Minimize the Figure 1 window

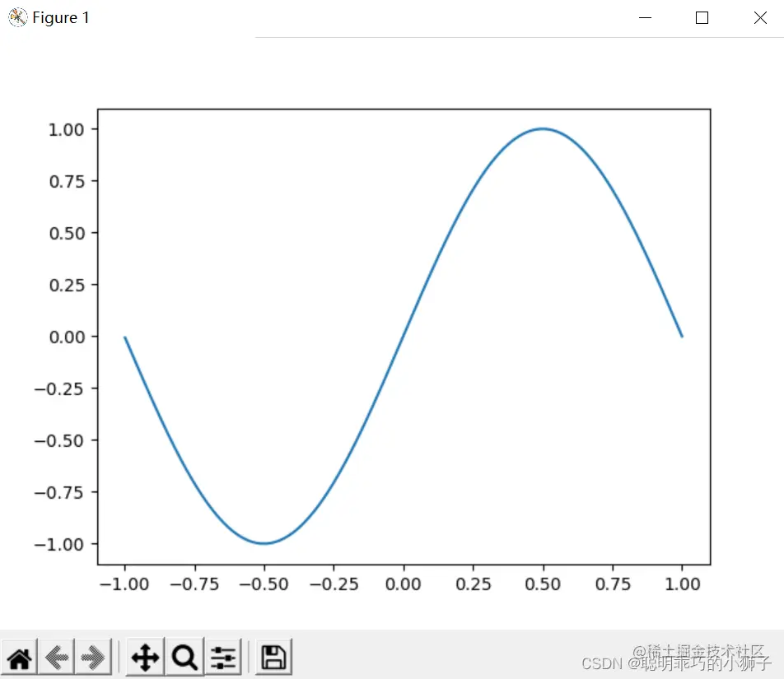(645, 18)
